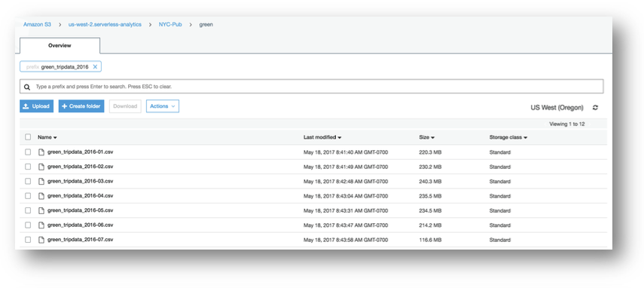Open green_tripdata_2016-07.csv file
The image size is (644, 288).
(80, 240)
